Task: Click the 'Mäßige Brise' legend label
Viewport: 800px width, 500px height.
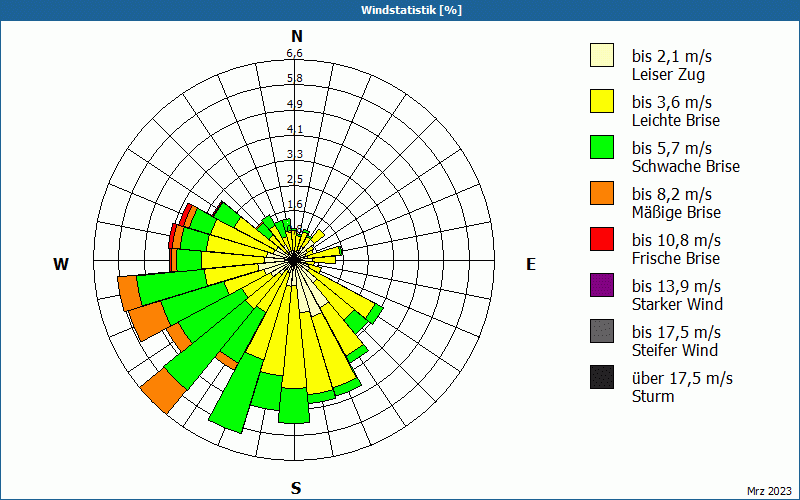Action: pyautogui.click(x=677, y=212)
